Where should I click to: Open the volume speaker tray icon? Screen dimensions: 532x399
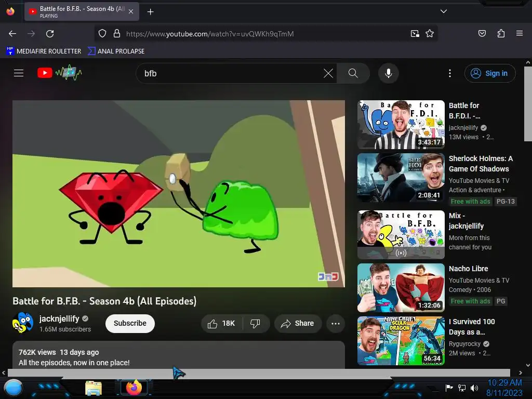pyautogui.click(x=474, y=388)
